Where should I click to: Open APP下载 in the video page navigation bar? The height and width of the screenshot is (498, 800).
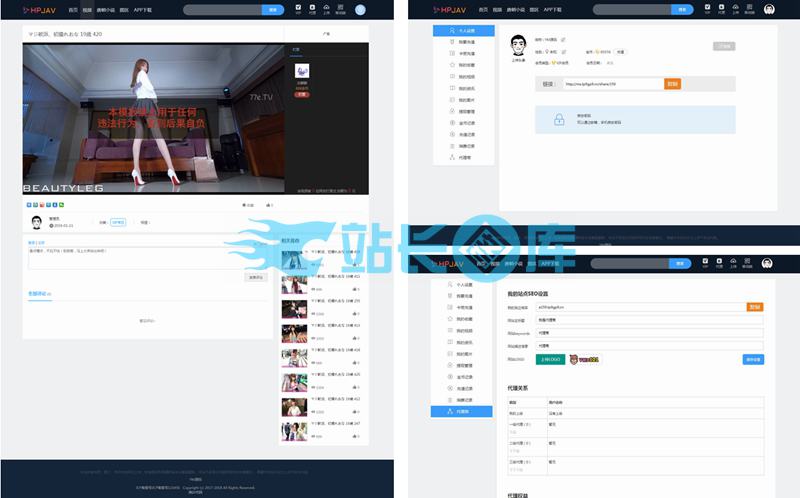pyautogui.click(x=144, y=10)
